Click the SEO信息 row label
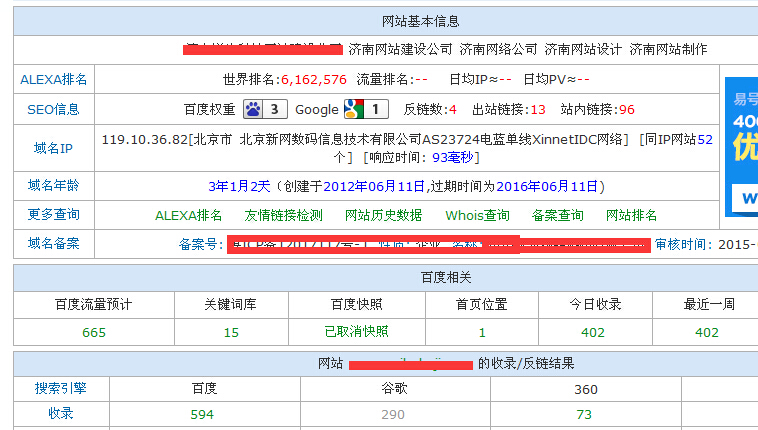The width and height of the screenshot is (758, 430). click(x=54, y=109)
